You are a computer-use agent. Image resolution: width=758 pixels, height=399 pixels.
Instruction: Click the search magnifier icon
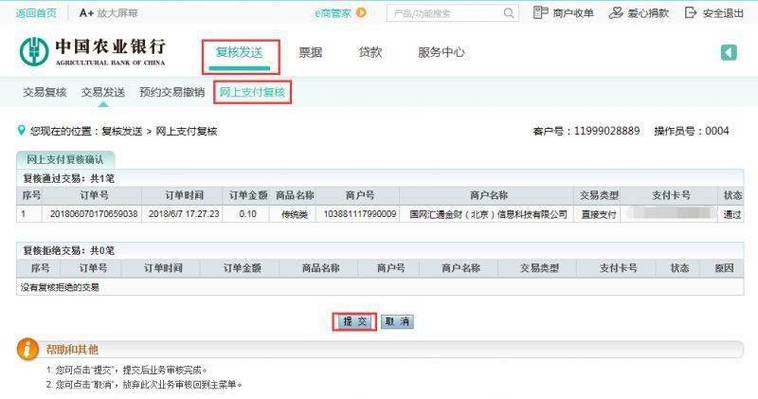click(509, 13)
